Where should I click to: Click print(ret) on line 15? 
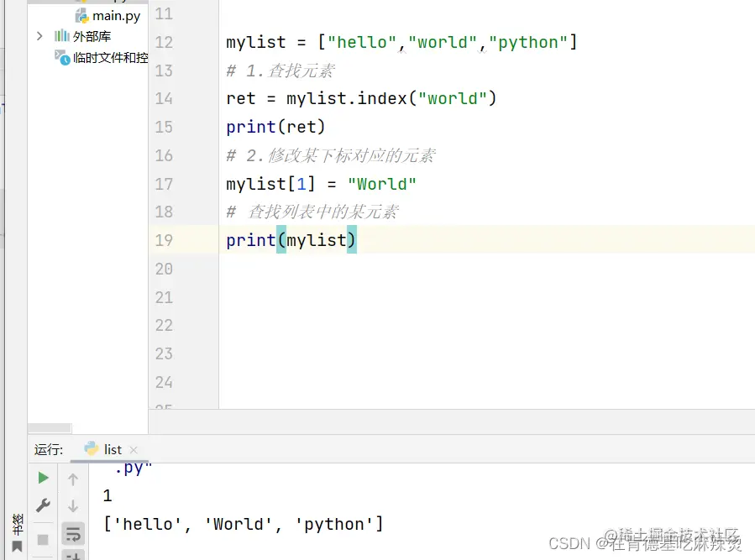[276, 127]
